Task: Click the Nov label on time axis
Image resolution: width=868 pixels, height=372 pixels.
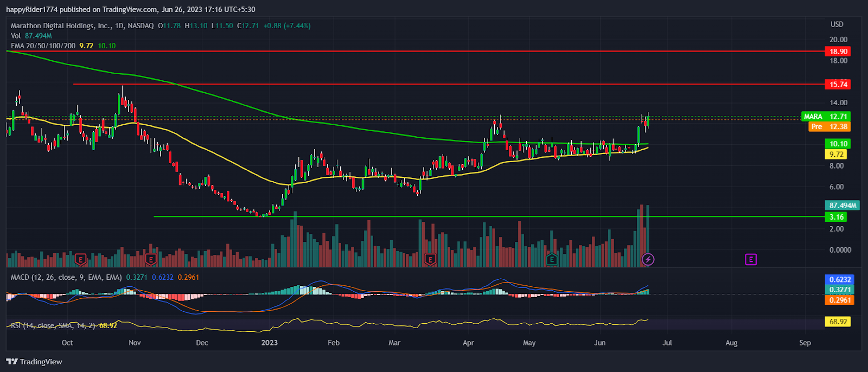Action: click(x=135, y=343)
